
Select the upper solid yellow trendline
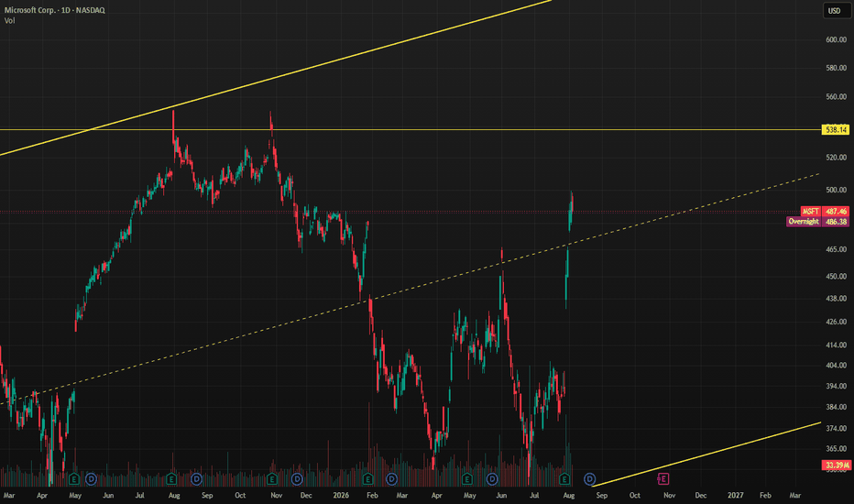pyautogui.click(x=276, y=79)
